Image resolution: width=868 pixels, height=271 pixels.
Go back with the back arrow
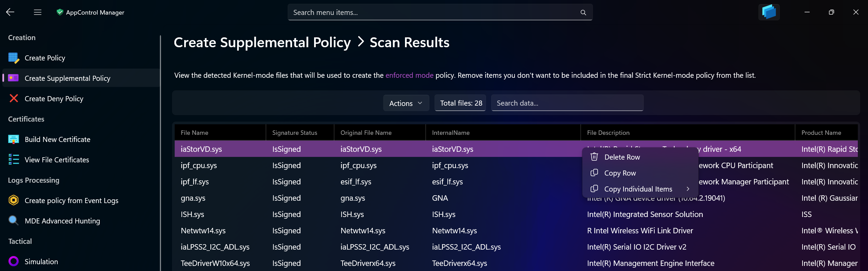coord(10,12)
